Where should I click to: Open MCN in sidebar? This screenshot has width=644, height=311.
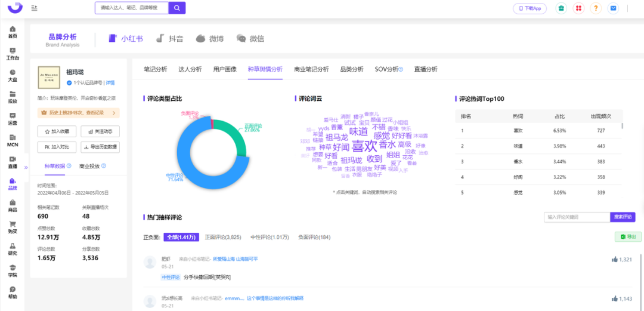[13, 141]
